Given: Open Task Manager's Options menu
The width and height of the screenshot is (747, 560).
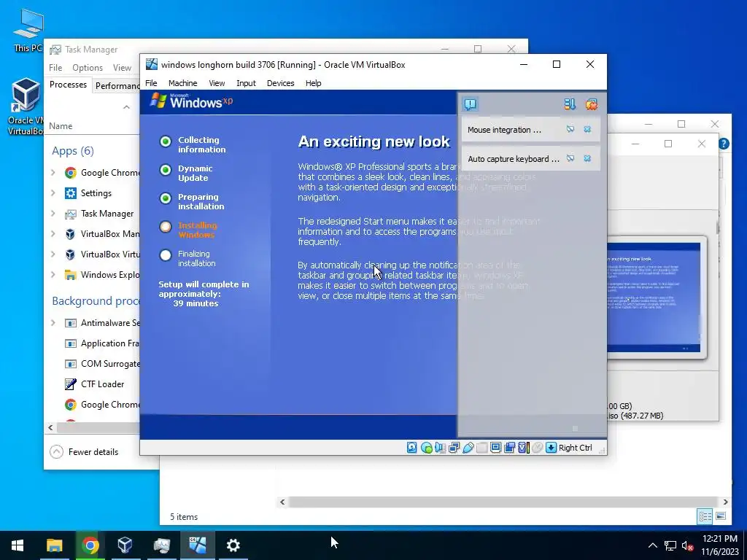Looking at the screenshot, I should pyautogui.click(x=88, y=68).
